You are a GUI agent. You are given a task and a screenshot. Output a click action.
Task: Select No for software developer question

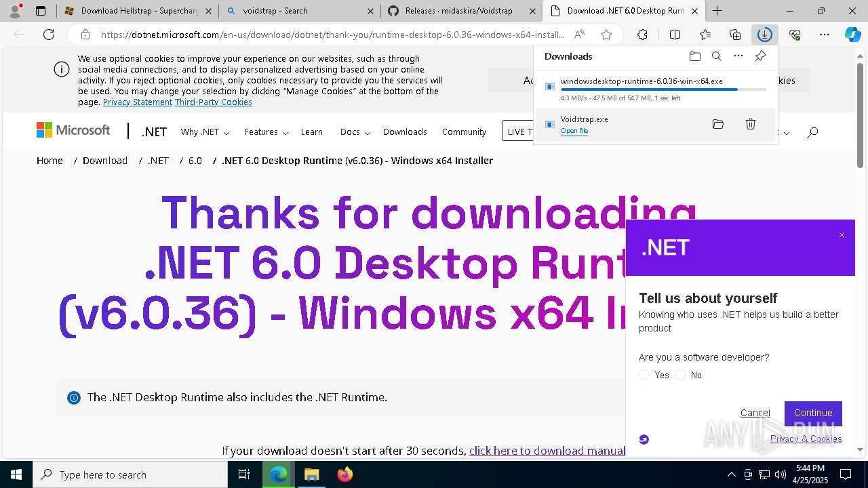pos(680,375)
